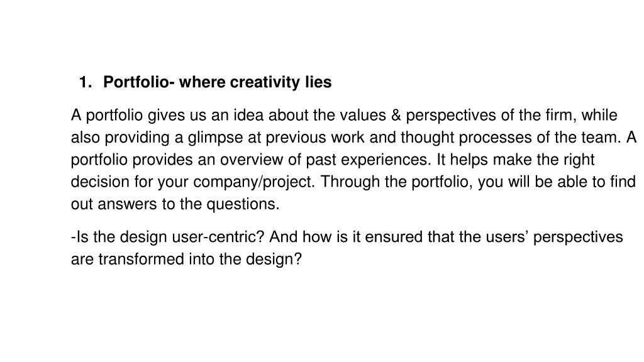Click the list number "1." before the heading
The height and width of the screenshot is (362, 644).
click(86, 82)
